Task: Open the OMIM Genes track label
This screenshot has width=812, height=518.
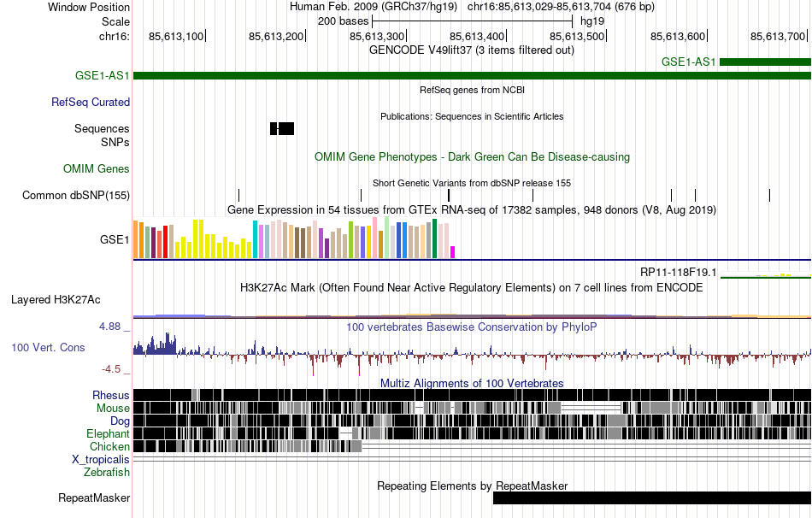Action: (x=97, y=169)
